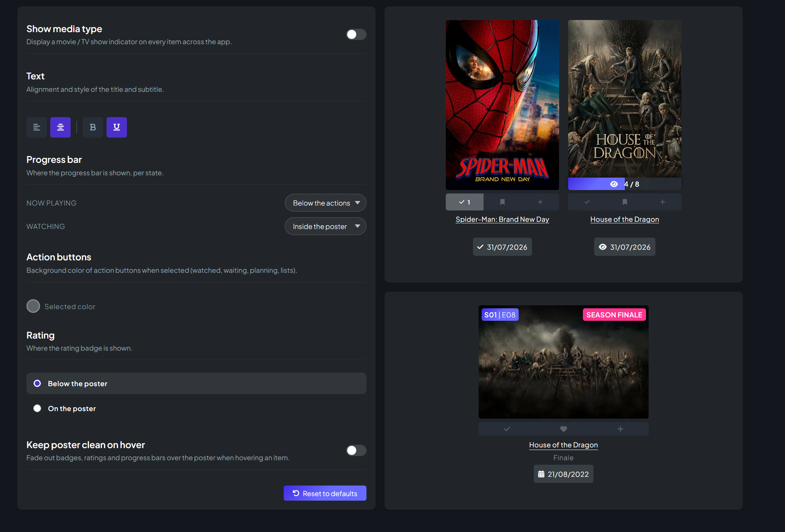
Task: Mark Finale episode as watched
Action: click(507, 429)
